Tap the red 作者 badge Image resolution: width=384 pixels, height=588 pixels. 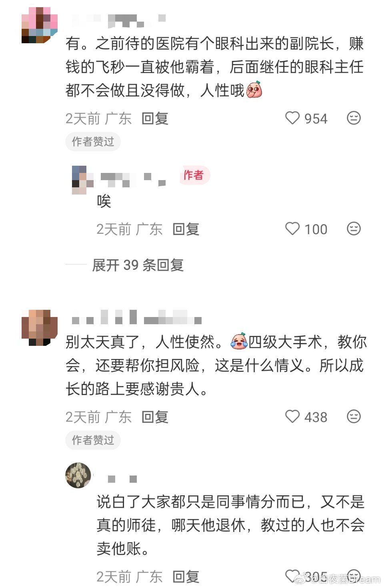click(x=194, y=175)
